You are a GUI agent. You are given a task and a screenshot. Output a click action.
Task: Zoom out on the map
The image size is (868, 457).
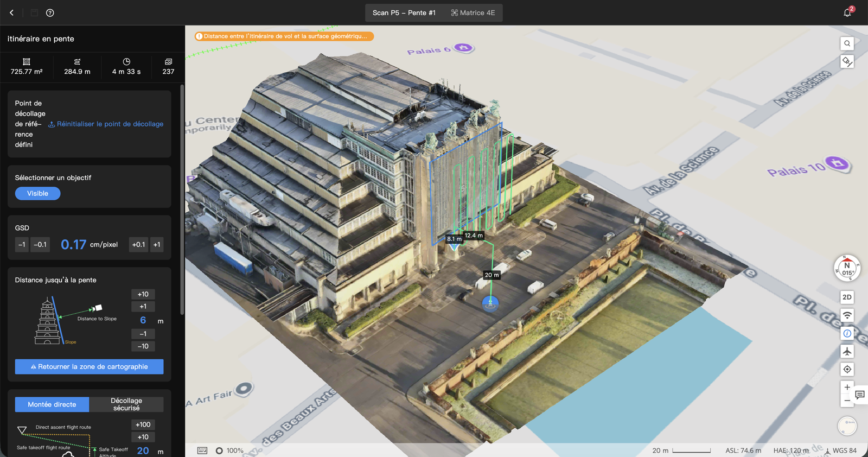point(847,401)
